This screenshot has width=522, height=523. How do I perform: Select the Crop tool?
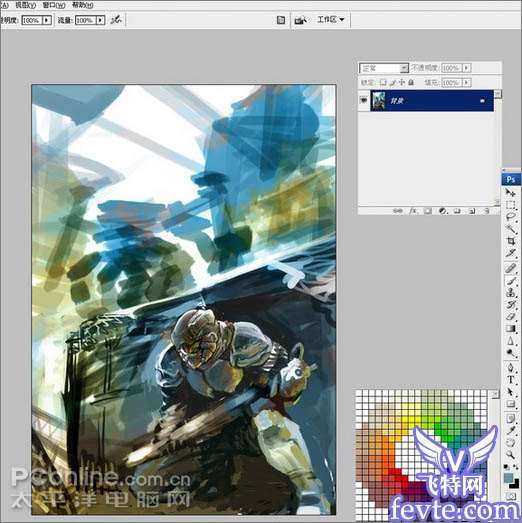[510, 241]
